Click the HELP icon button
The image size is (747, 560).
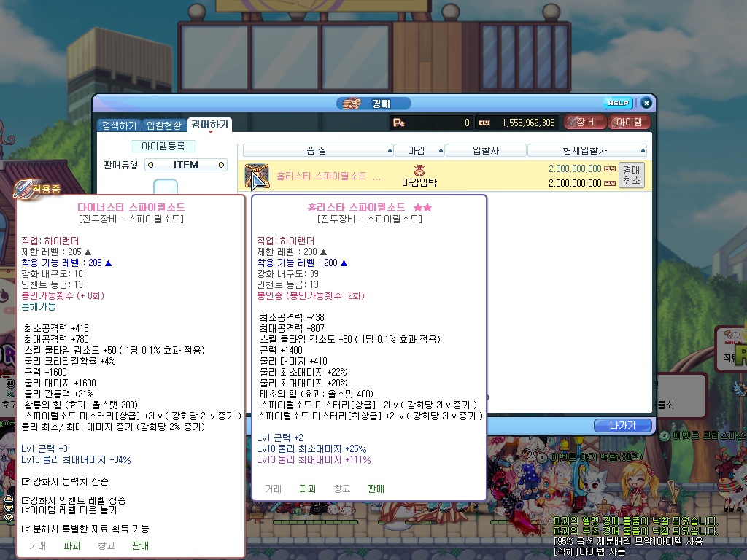[618, 104]
